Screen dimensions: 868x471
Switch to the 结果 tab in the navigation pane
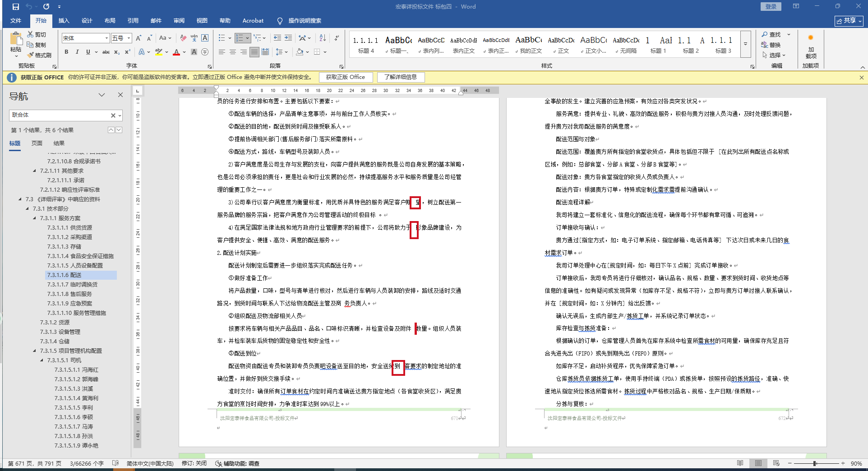point(59,143)
